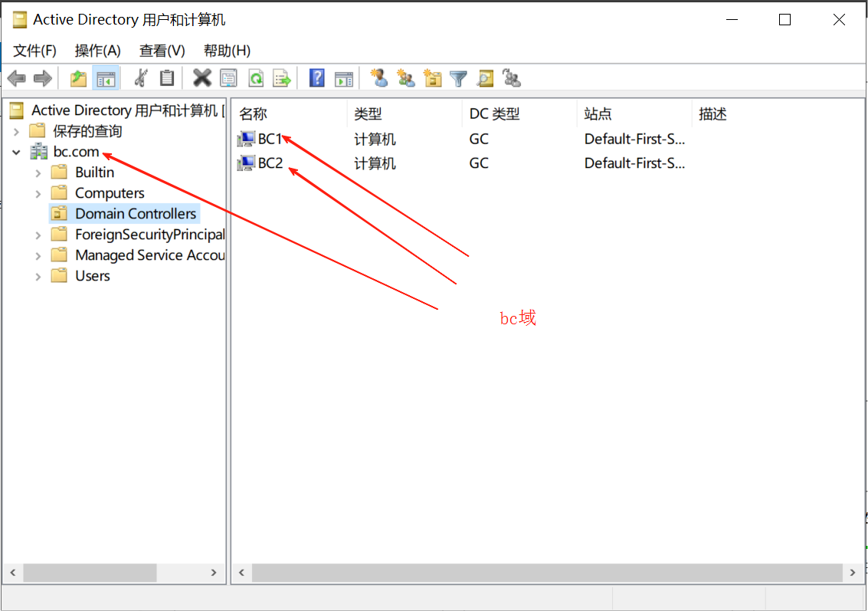Viewport: 868px width, 611px height.
Task: Sort by the 类型 column header
Action: (405, 114)
